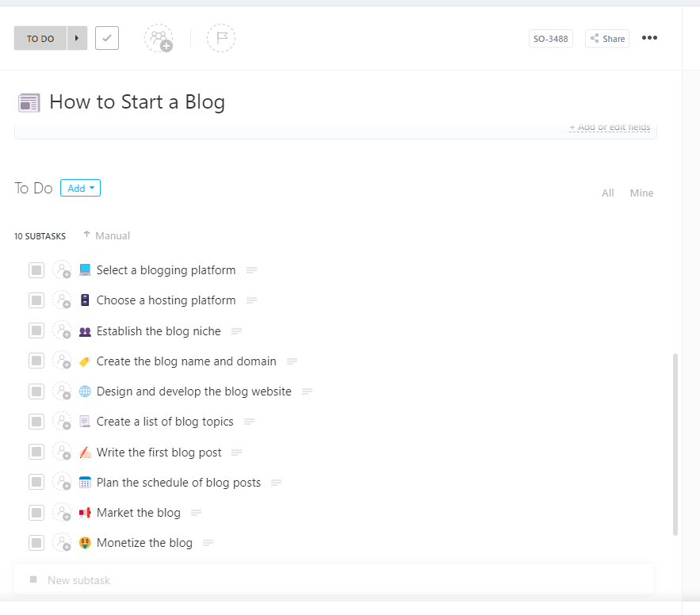Image resolution: width=700 pixels, height=615 pixels.
Task: Select the All subtasks filter
Action: (x=607, y=193)
